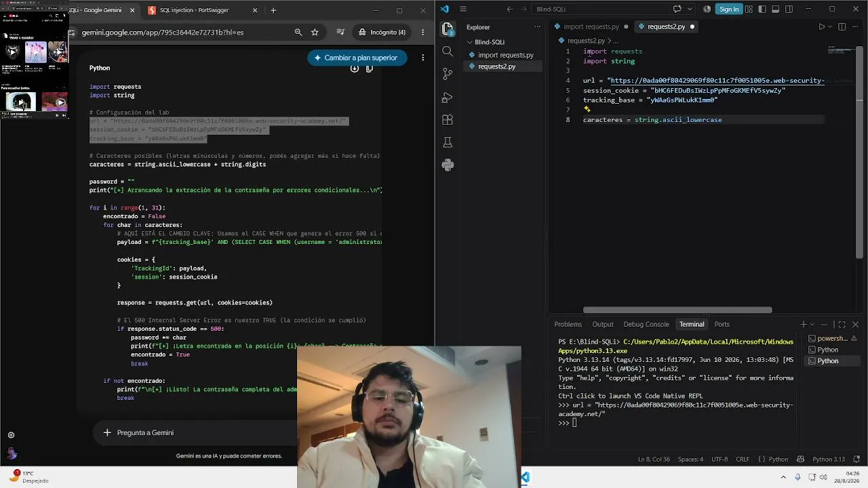
Task: Toggle the VS Code bottom panel visibility
Action: click(776, 9)
